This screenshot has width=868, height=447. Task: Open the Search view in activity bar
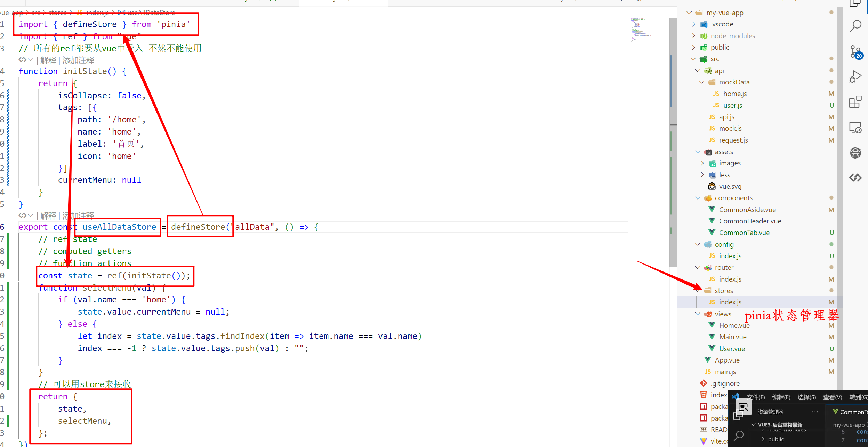pos(855,26)
